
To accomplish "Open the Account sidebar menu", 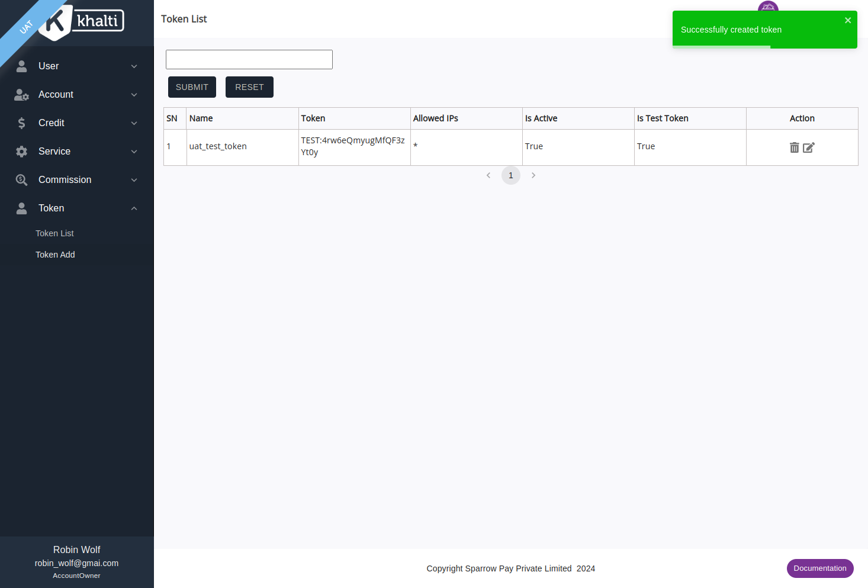I will [77, 95].
